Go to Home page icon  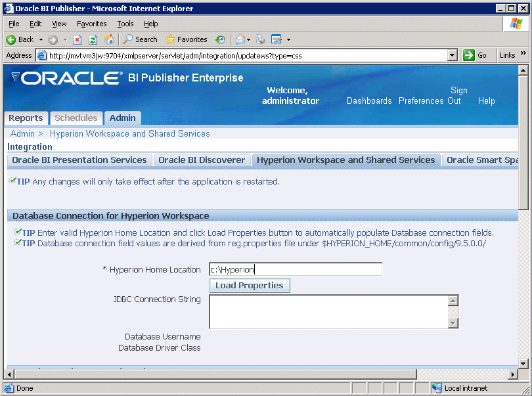109,39
